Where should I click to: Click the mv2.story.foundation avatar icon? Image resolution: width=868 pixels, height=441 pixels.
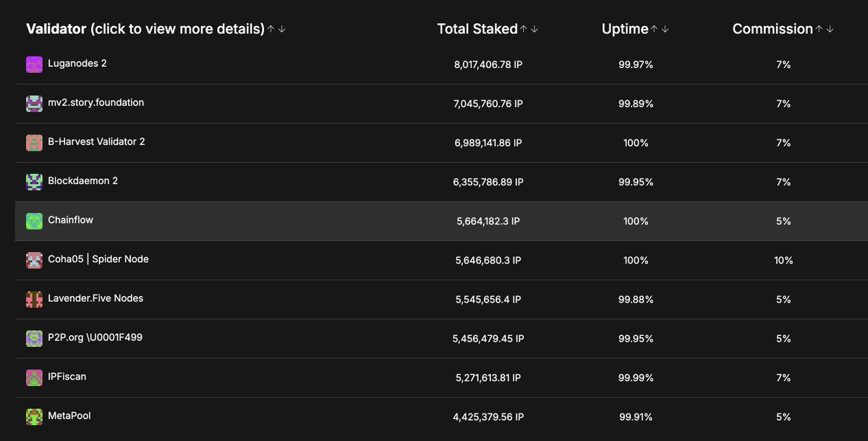point(34,104)
